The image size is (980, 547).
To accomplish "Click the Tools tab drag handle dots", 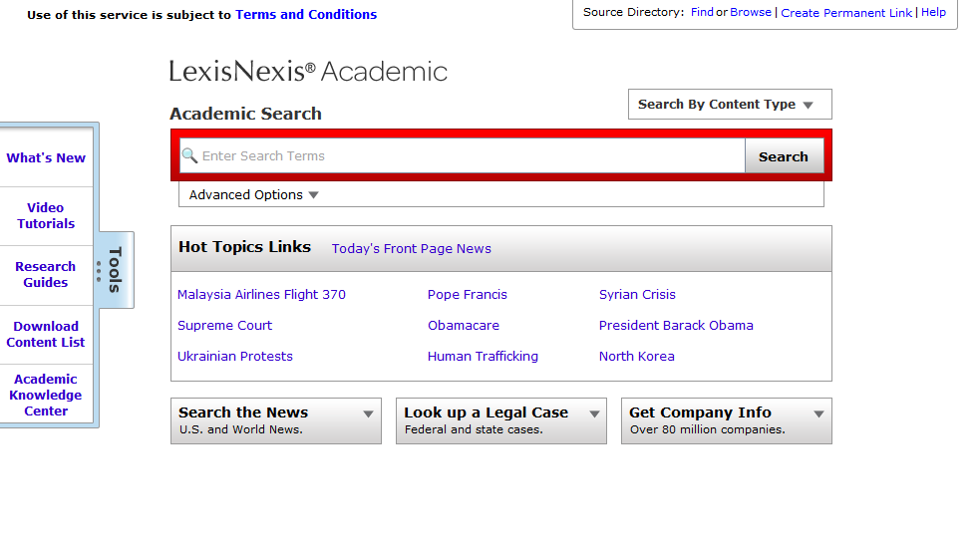I will tap(99, 271).
